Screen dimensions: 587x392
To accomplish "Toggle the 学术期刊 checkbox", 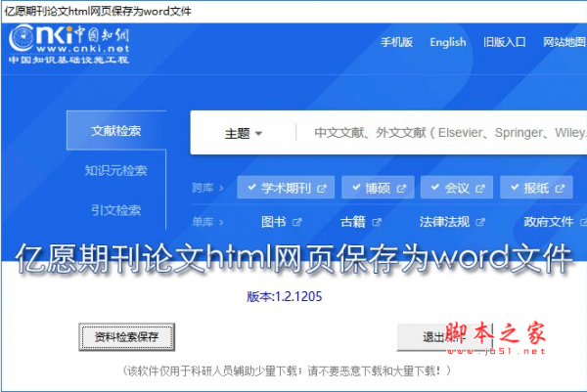I will (252, 187).
